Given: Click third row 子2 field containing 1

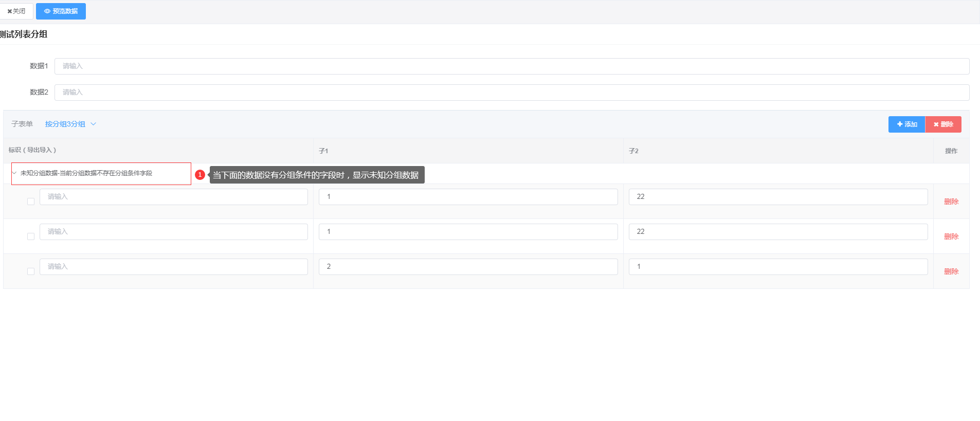Looking at the screenshot, I should 778,267.
